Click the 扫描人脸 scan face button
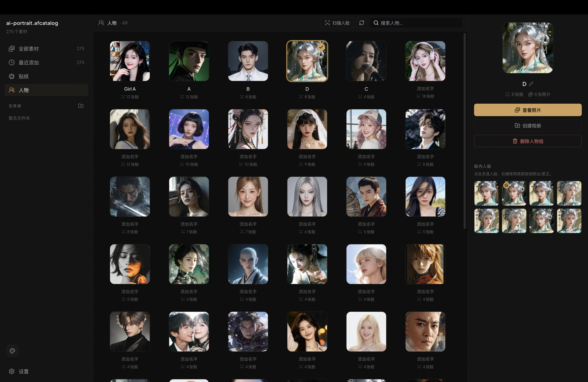The height and width of the screenshot is (382, 588). [337, 23]
